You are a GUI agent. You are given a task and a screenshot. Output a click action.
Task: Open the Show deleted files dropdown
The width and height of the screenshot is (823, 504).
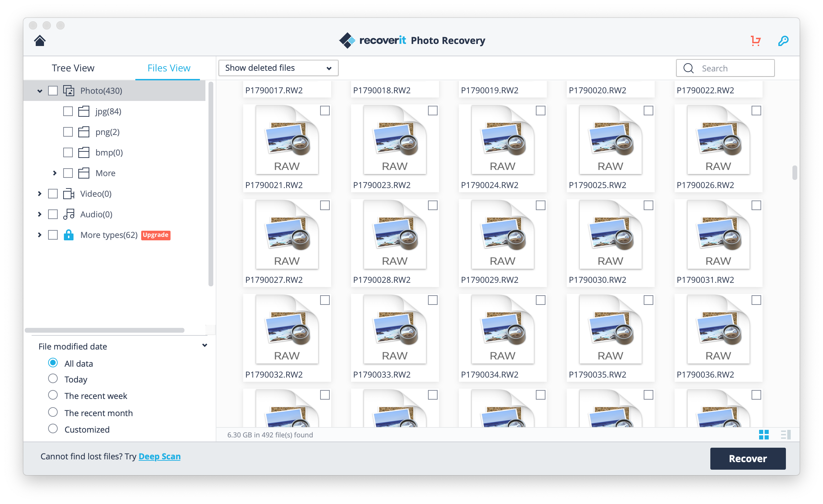(x=278, y=68)
